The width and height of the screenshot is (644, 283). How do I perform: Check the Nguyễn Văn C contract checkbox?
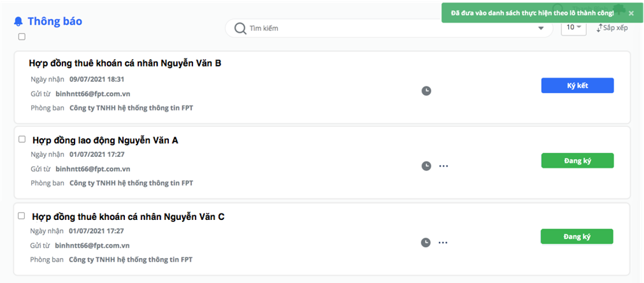pyautogui.click(x=22, y=215)
